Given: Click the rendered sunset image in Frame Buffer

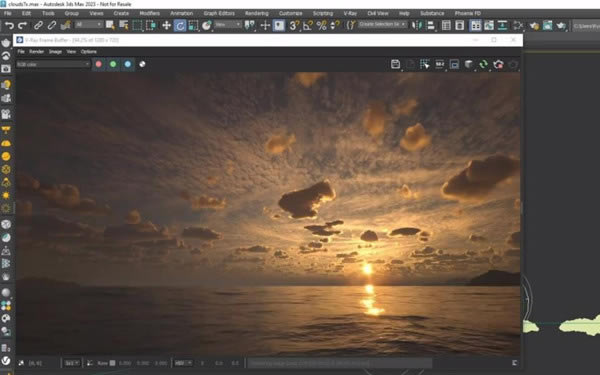Looking at the screenshot, I should click(x=268, y=214).
